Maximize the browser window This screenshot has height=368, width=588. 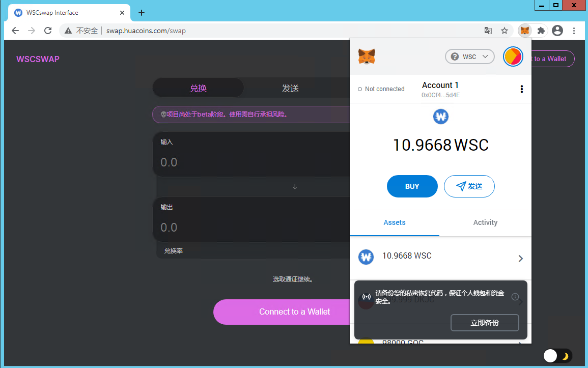pos(556,5)
